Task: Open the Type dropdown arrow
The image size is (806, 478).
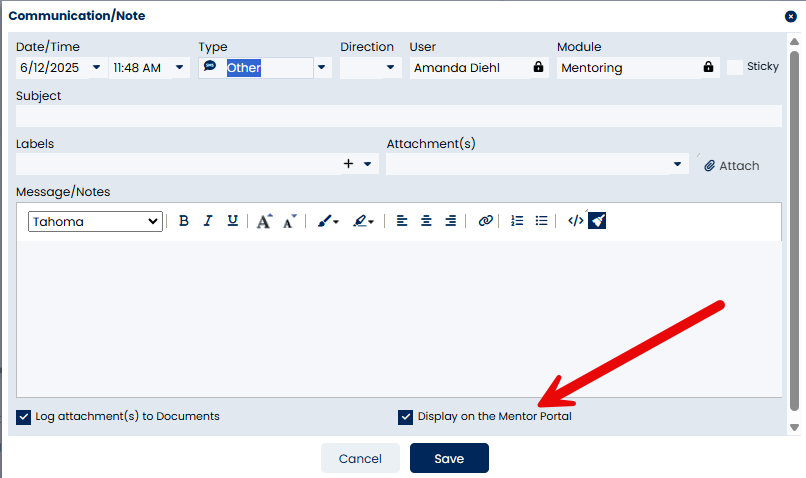Action: point(322,67)
